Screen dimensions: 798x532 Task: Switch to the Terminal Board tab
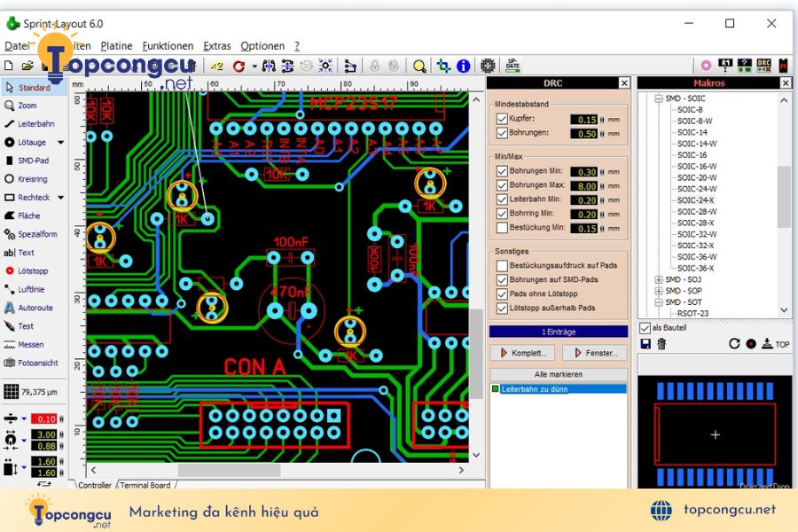(145, 485)
